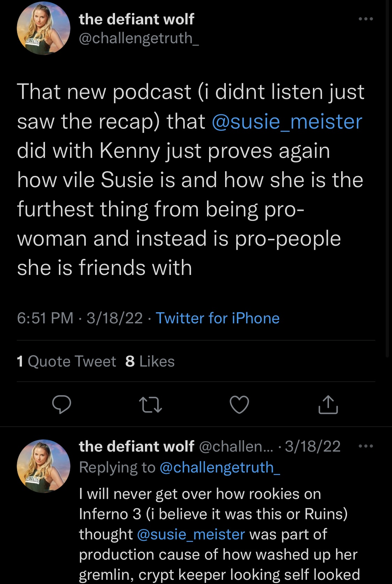Open @susie_meister mention in main tweet
Viewport: 392px width, 584px height.
point(287,122)
